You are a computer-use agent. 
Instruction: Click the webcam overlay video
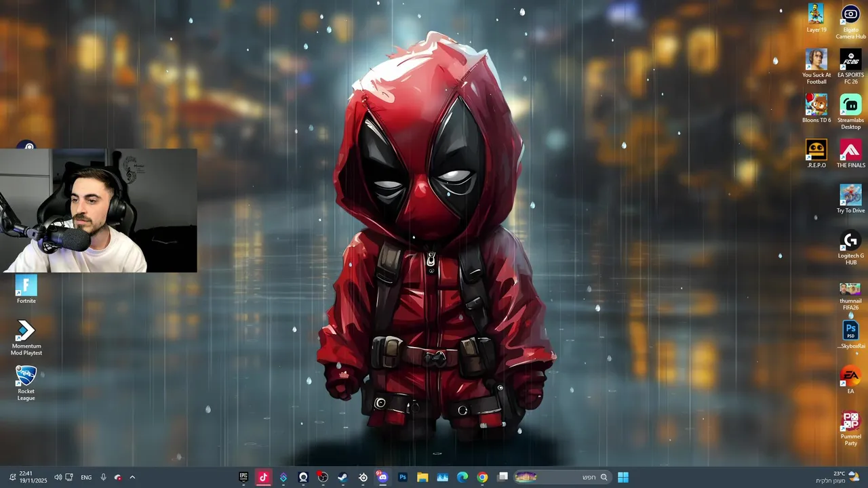[x=98, y=211]
